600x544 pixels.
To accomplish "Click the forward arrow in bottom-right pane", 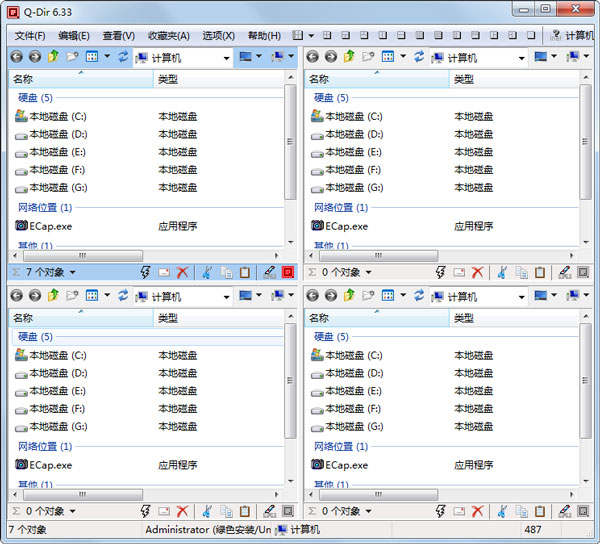I will [x=331, y=296].
